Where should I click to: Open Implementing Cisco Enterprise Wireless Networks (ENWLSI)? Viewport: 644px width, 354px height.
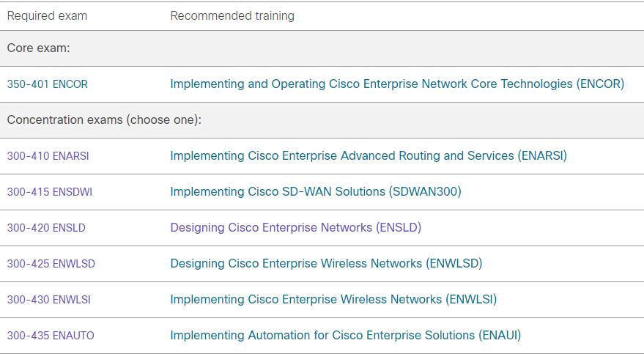tap(333, 299)
